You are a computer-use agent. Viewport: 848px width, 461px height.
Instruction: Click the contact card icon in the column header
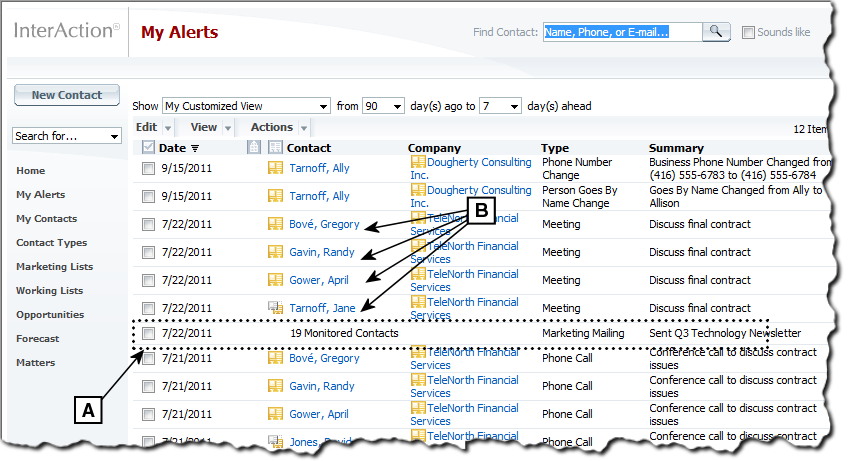click(275, 147)
